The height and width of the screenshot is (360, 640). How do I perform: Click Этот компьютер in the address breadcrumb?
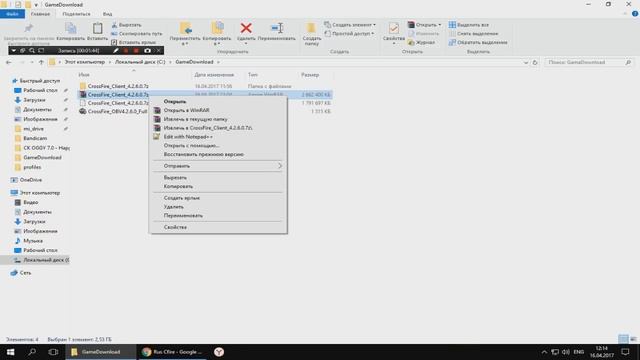[84, 62]
